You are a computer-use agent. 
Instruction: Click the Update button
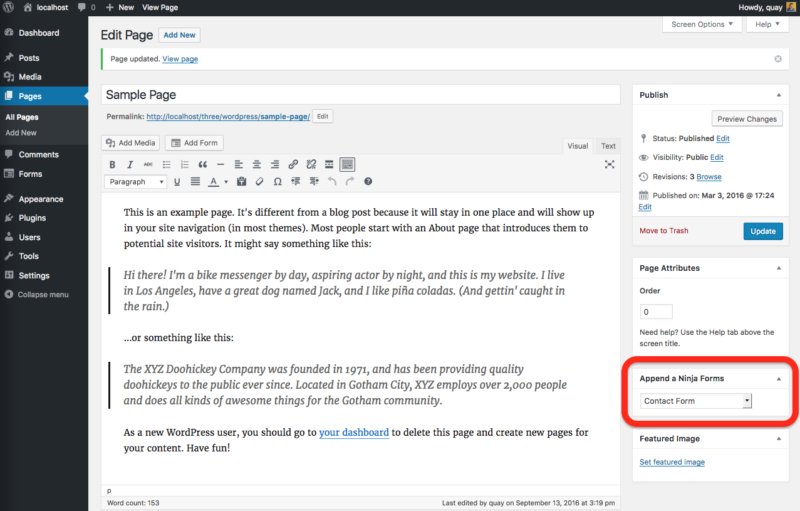point(763,231)
